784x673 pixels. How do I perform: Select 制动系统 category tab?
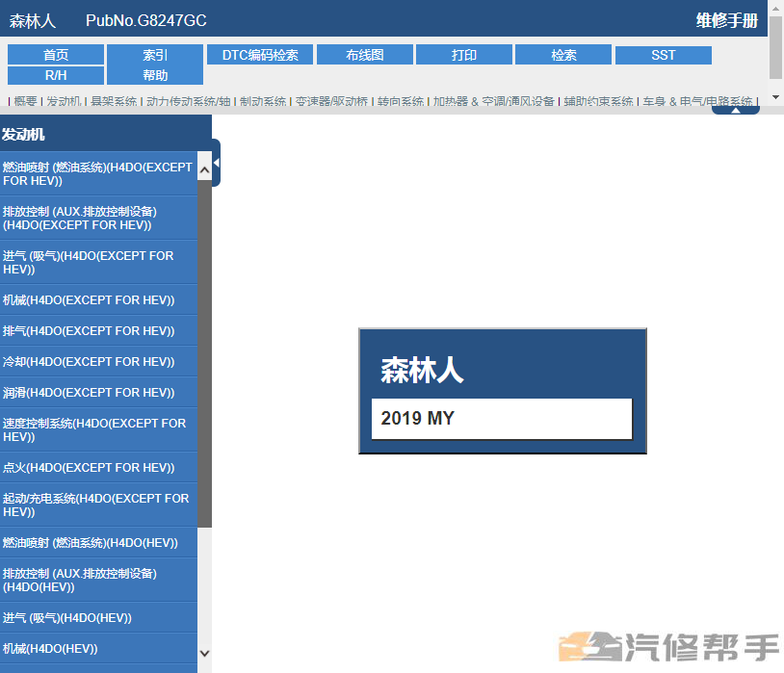263,101
